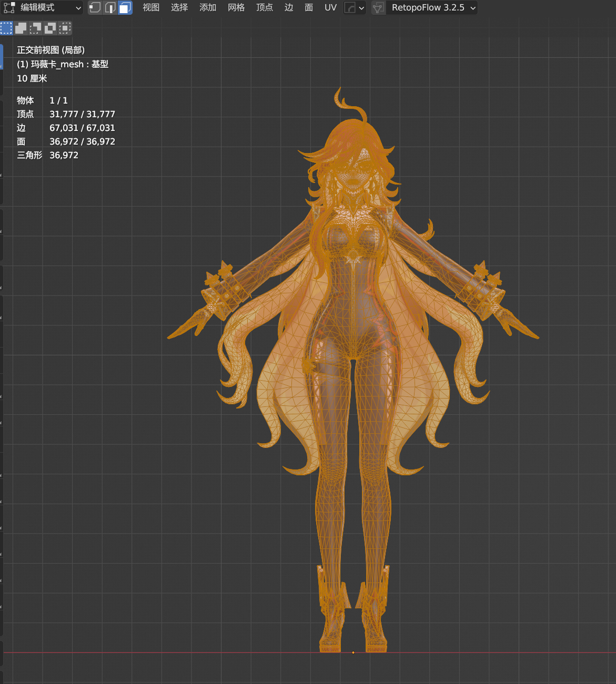Choose the subtract selection mode icon
This screenshot has height=684, width=616.
36,28
